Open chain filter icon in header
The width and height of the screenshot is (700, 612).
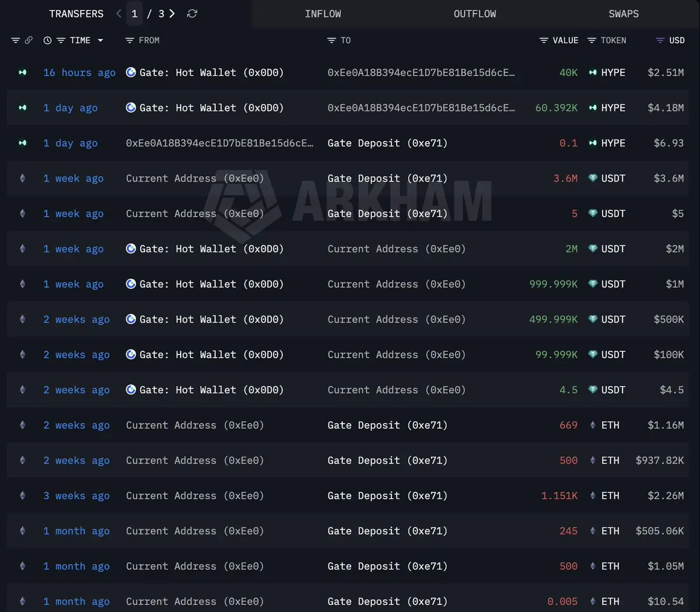(x=16, y=40)
